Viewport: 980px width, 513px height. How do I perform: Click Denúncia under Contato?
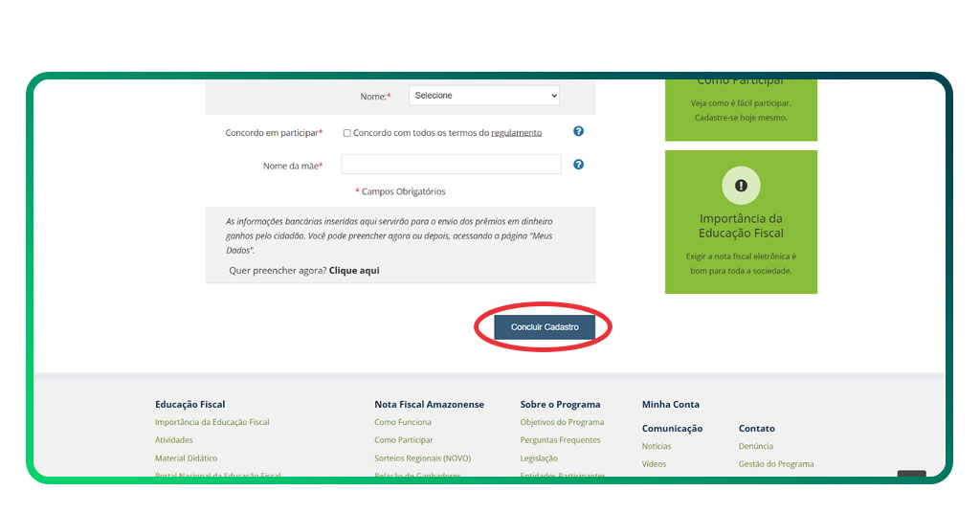coord(756,446)
